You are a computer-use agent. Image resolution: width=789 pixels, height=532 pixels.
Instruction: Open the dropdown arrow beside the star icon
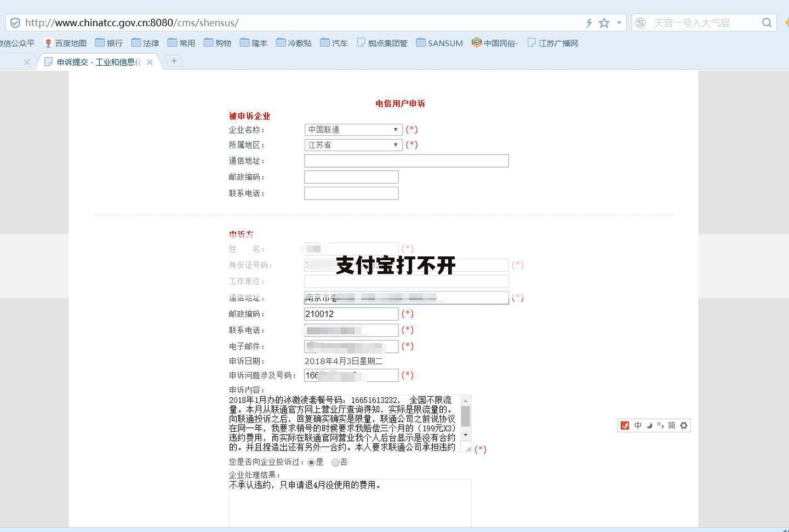click(619, 22)
